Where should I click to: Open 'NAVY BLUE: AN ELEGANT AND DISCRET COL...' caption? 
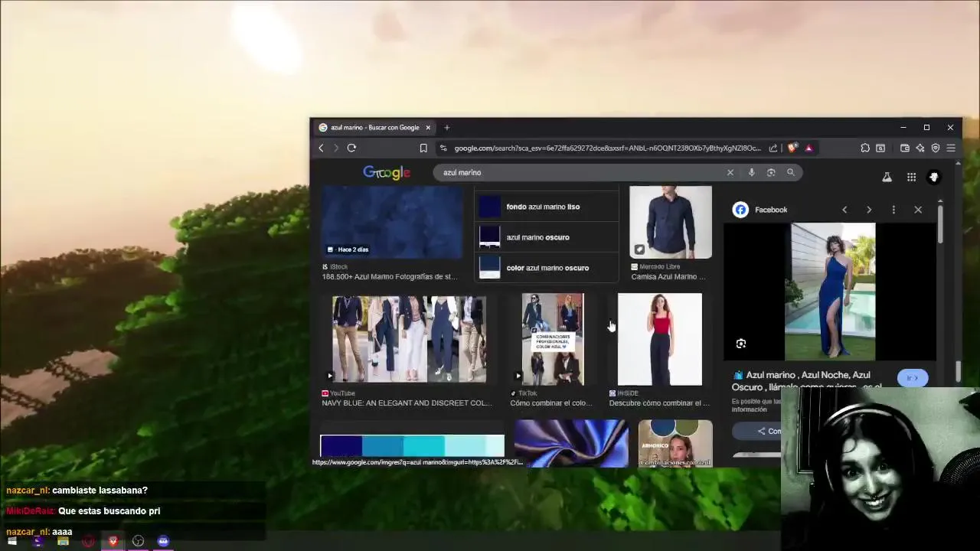click(407, 403)
